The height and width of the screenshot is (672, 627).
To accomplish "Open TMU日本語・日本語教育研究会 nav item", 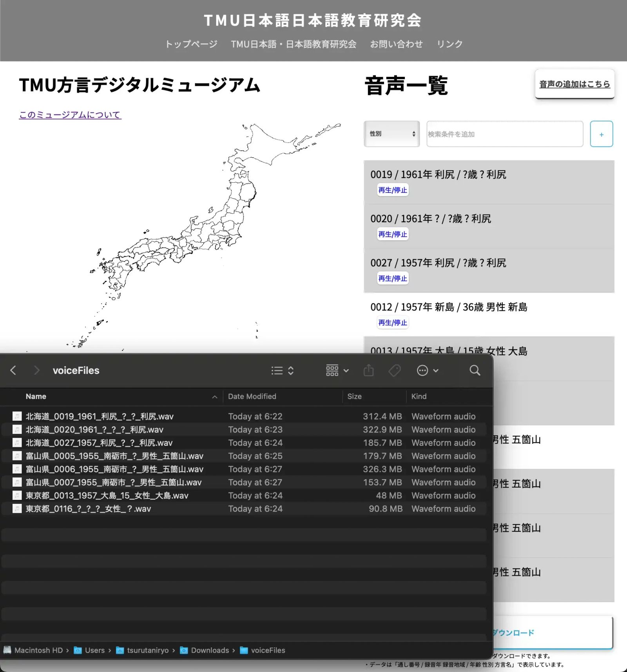I will click(x=294, y=44).
